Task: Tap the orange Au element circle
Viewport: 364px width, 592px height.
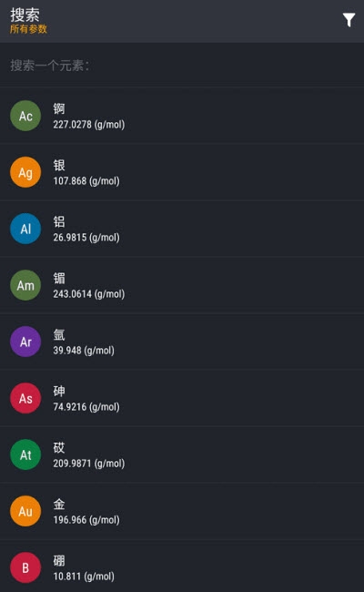Action: 25,512
